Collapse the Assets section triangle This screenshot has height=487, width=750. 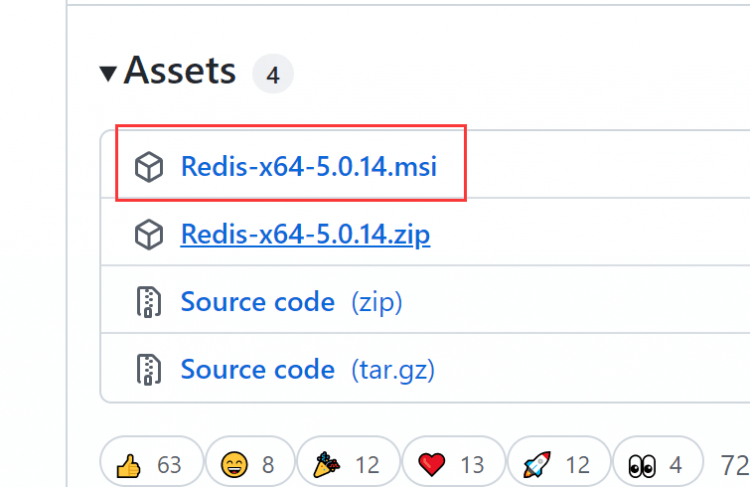108,73
